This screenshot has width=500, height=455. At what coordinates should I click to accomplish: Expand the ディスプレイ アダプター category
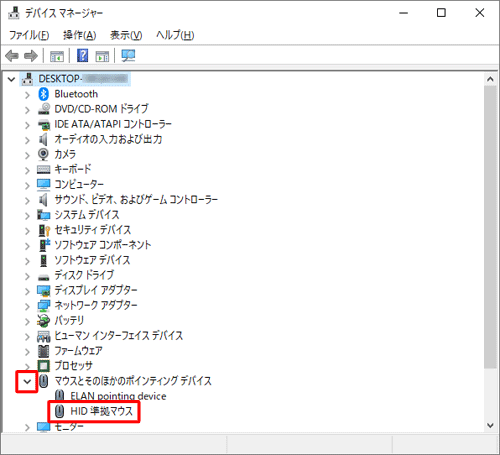click(27, 291)
